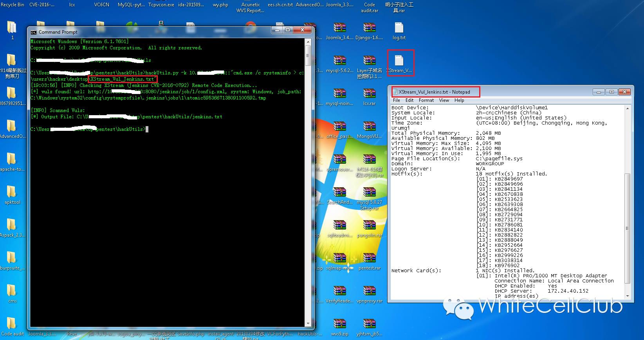This screenshot has width=644, height=340.
Task: Select the apktool folder icon
Action: tap(12, 195)
